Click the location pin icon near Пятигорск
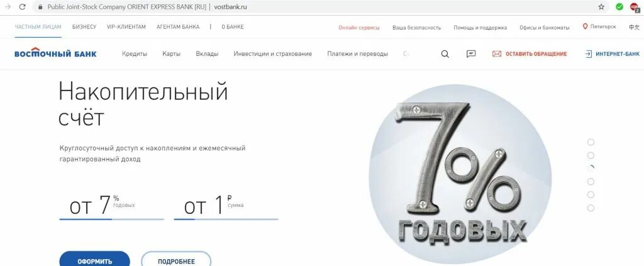This screenshot has height=266, width=644. [586, 26]
